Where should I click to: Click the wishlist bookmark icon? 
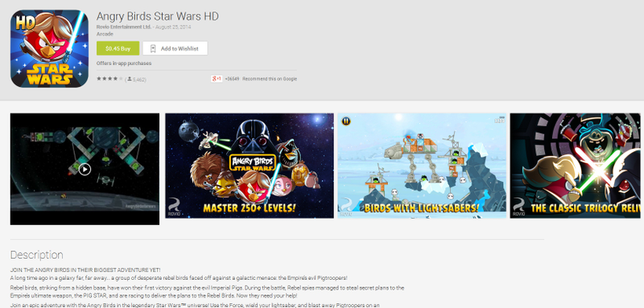point(153,48)
